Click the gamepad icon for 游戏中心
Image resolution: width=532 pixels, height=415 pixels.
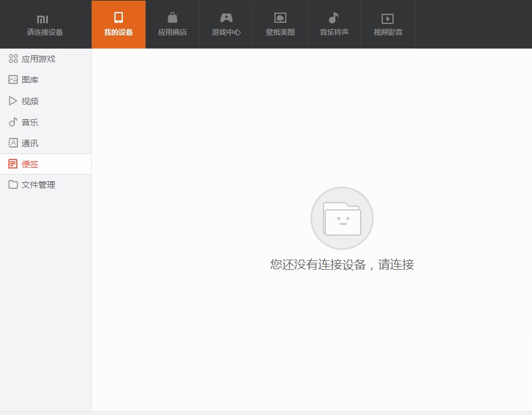(226, 18)
